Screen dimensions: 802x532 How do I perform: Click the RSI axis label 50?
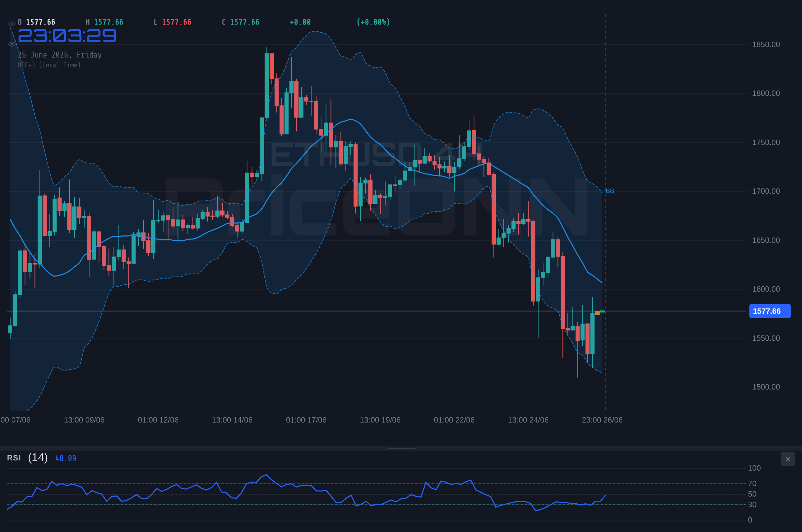click(752, 494)
